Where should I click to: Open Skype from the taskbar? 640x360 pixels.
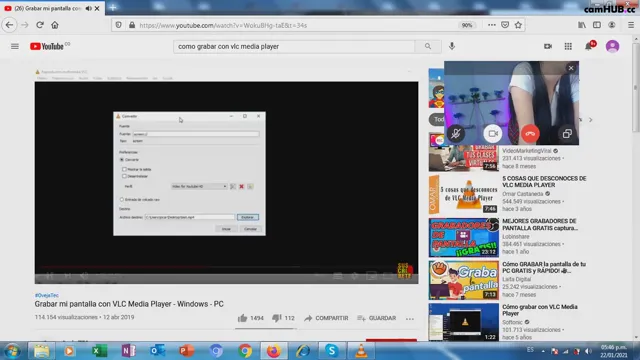[x=331, y=351]
